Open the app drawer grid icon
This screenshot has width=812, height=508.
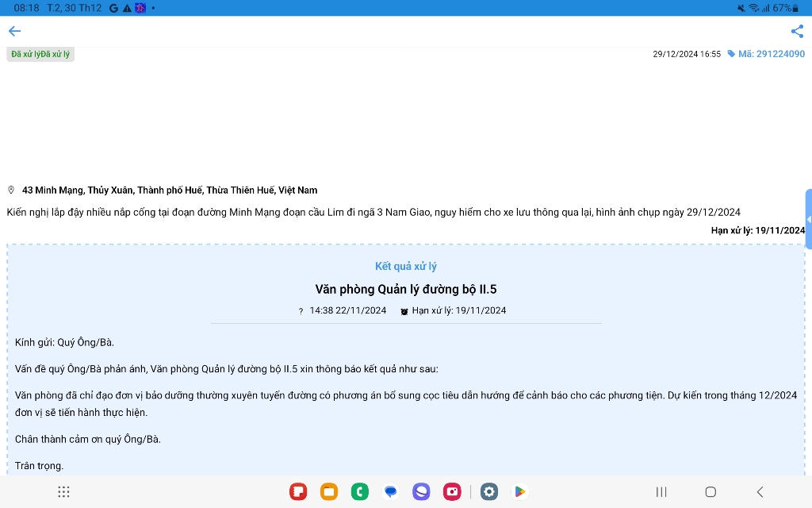click(63, 492)
